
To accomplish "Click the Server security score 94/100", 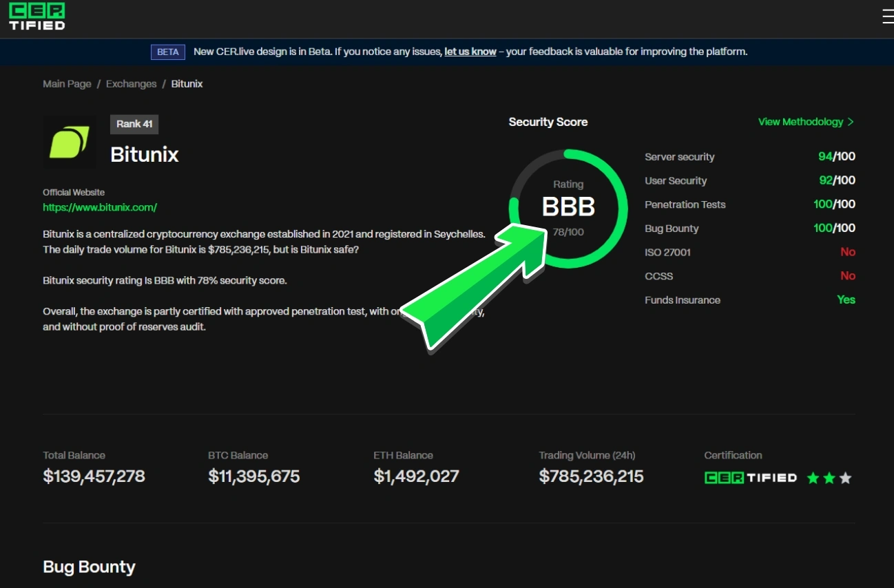I will coord(837,157).
